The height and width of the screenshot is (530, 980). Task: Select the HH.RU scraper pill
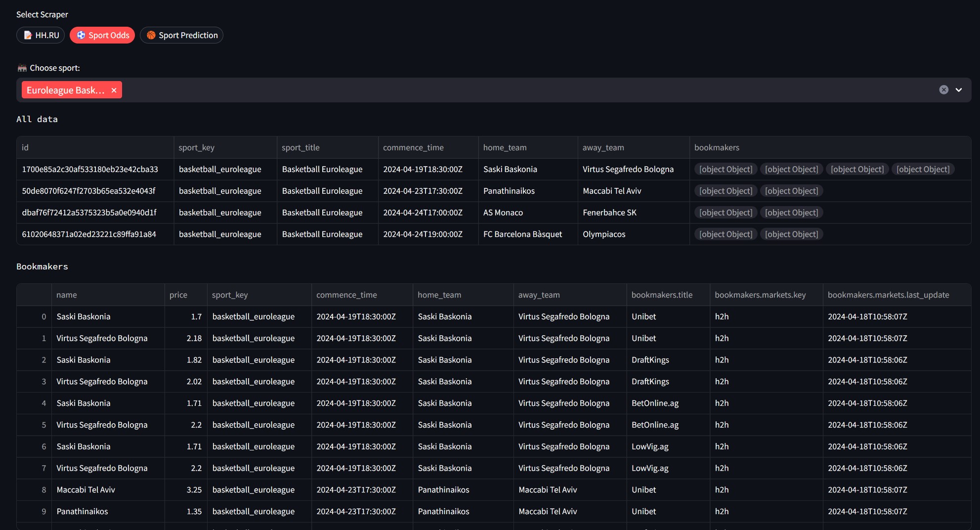[41, 35]
